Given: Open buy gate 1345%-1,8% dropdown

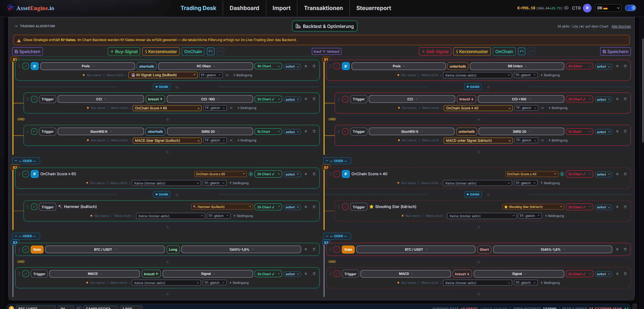Looking at the screenshot, I should point(241,249).
